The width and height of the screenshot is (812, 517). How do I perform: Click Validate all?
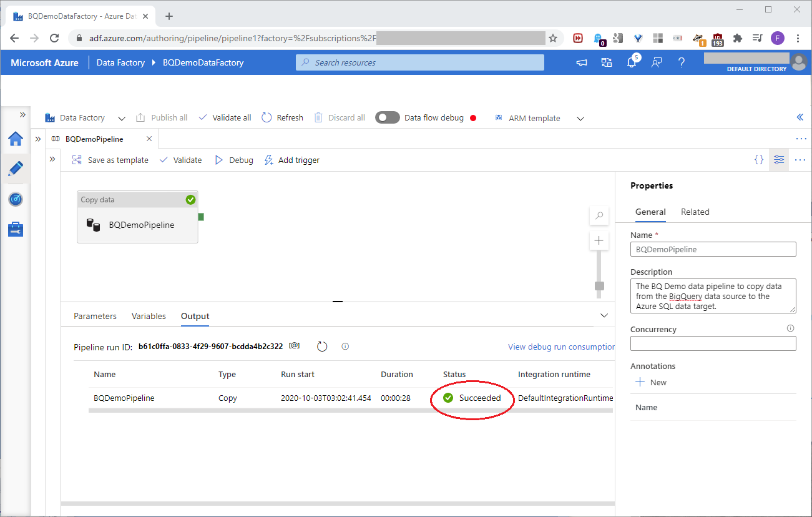[x=225, y=117]
